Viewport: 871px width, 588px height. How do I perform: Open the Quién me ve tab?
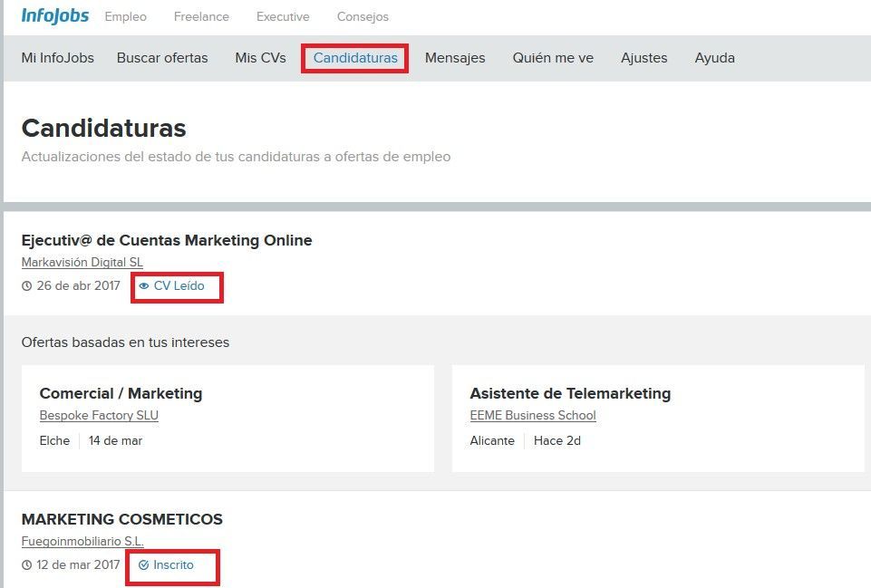(553, 58)
